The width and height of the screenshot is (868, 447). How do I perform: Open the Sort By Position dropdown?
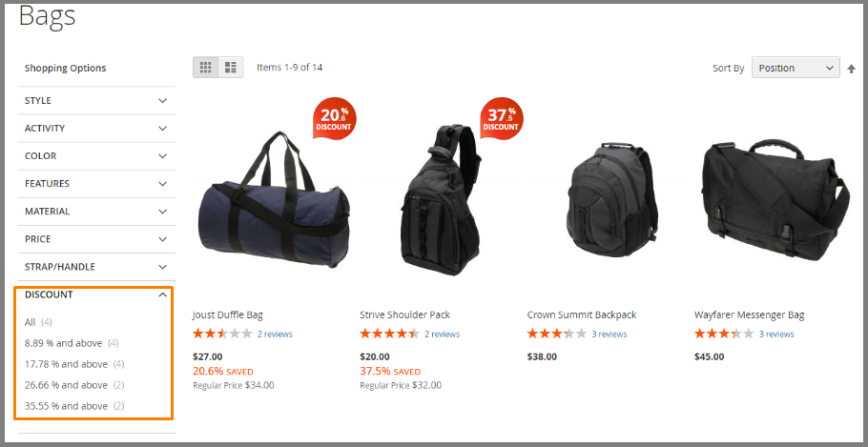pos(796,68)
